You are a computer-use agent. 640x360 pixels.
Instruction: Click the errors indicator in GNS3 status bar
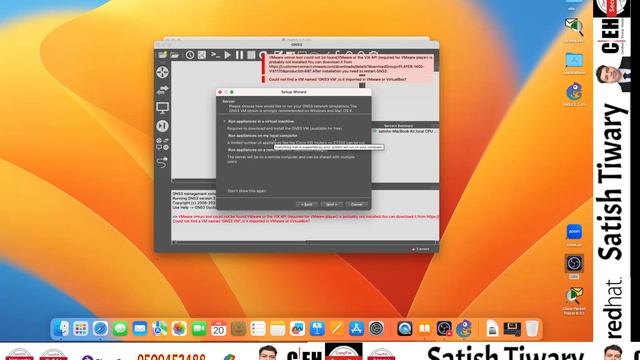pos(420,249)
